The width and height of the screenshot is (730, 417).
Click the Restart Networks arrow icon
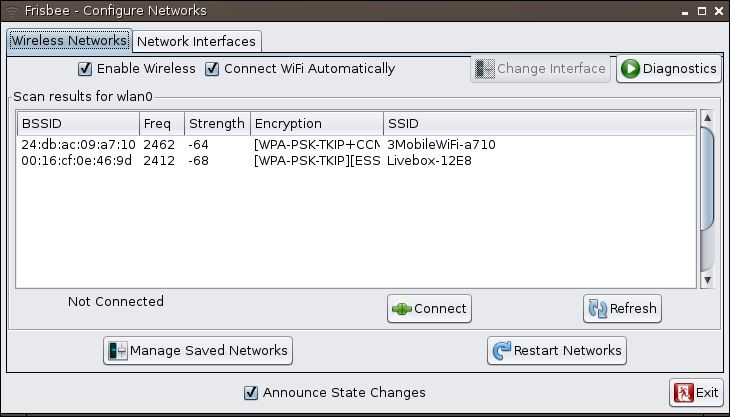(501, 351)
